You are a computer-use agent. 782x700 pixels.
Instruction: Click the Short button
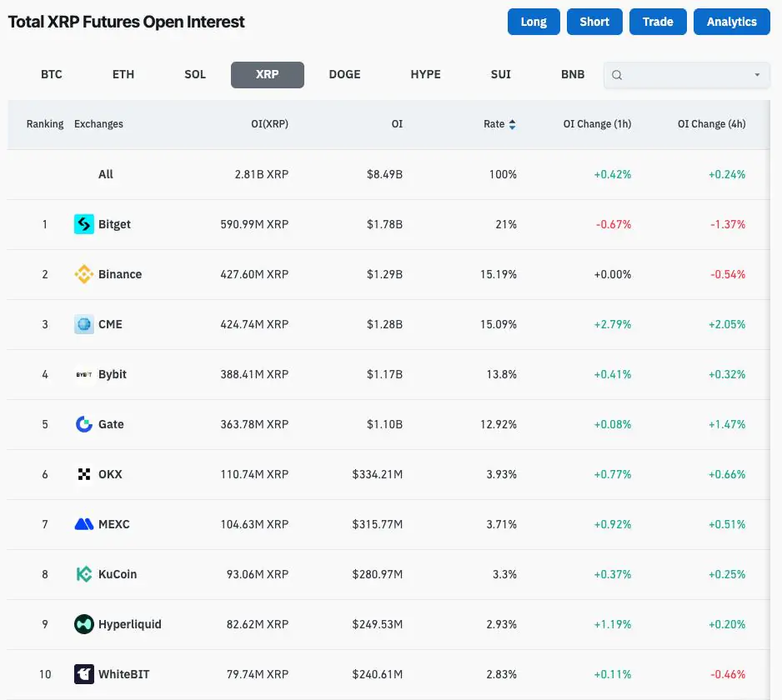pos(594,22)
